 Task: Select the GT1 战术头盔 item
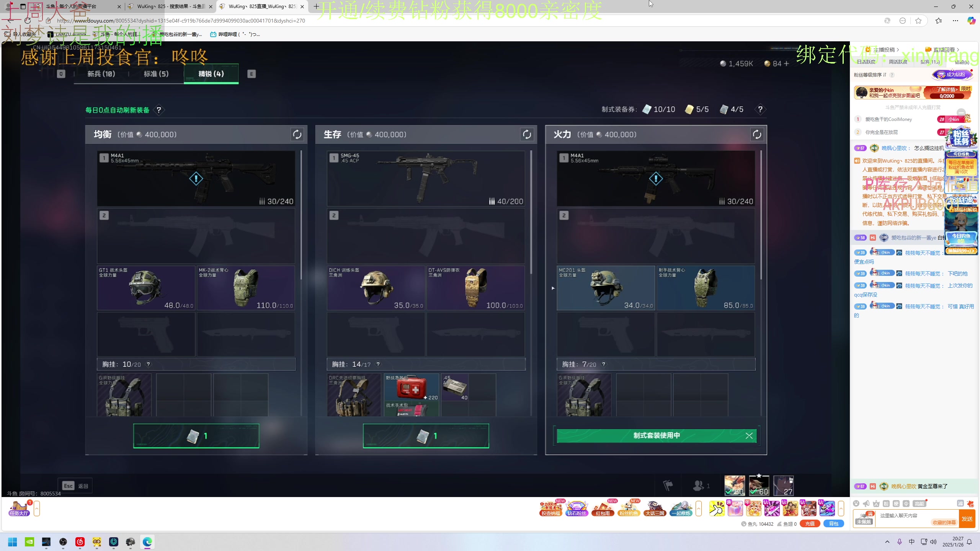click(146, 288)
